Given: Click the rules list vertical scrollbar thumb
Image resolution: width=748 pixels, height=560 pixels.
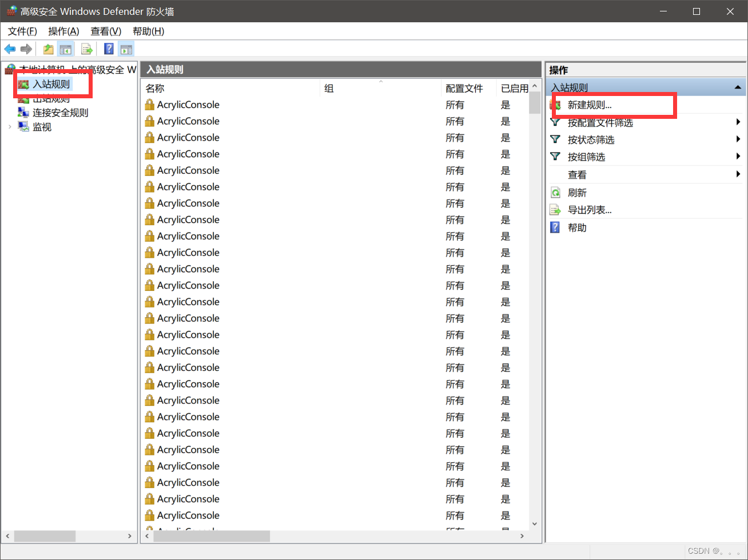Looking at the screenshot, I should [x=535, y=103].
